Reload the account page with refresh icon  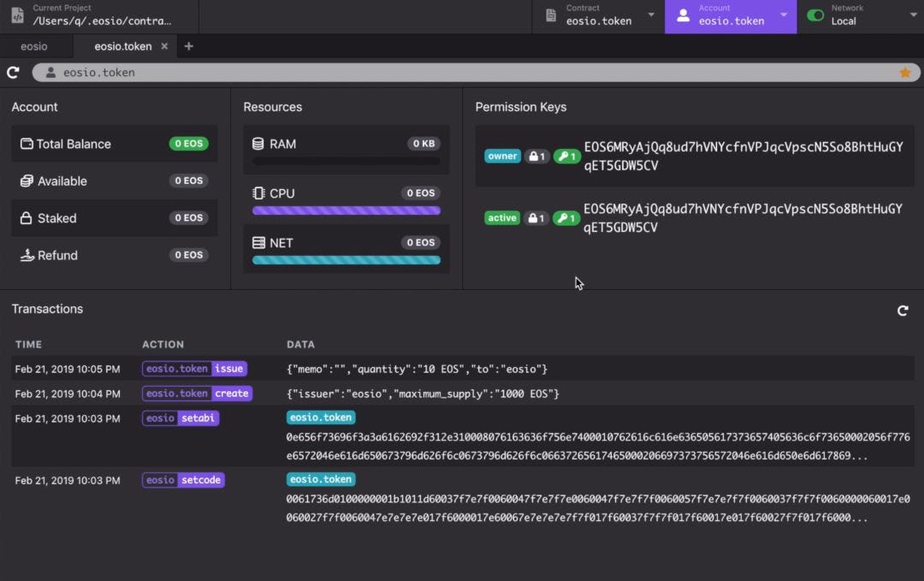[13, 73]
